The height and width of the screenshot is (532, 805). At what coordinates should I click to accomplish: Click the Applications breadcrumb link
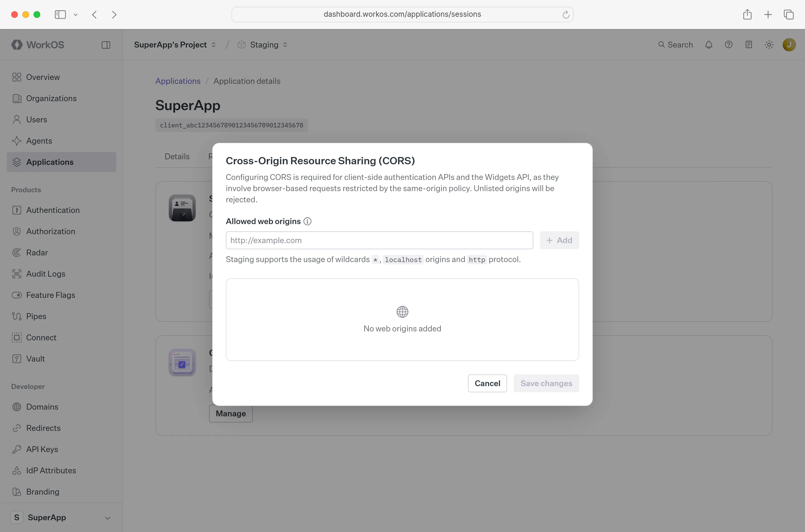click(x=178, y=81)
